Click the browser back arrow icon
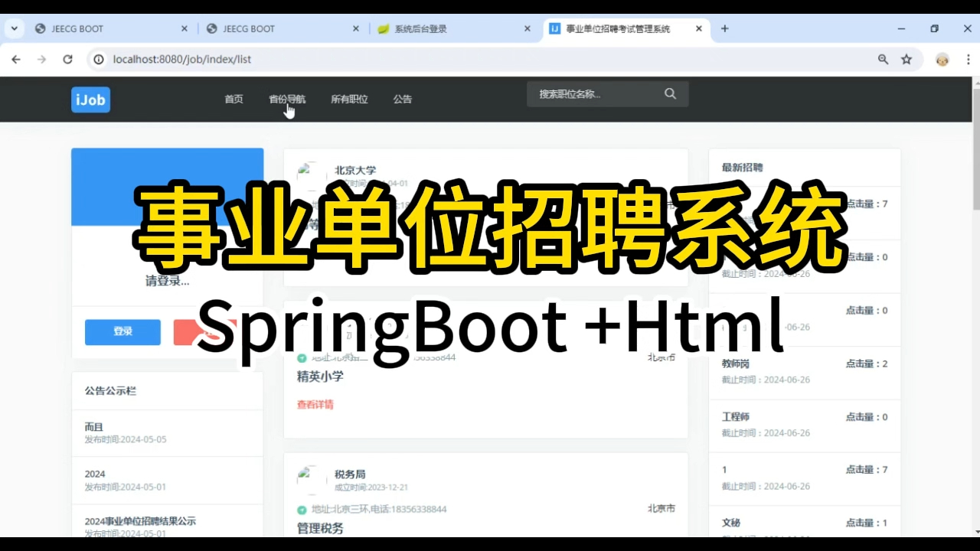This screenshot has height=551, width=980. [x=15, y=59]
